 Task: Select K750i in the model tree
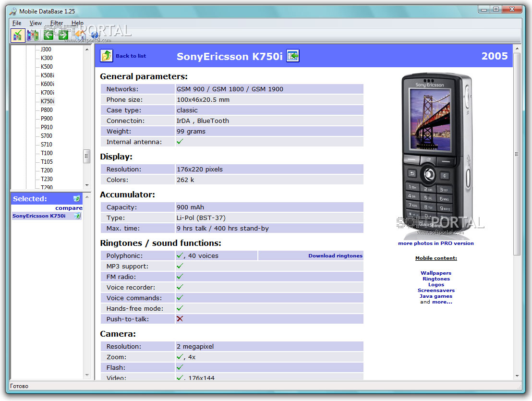[48, 101]
